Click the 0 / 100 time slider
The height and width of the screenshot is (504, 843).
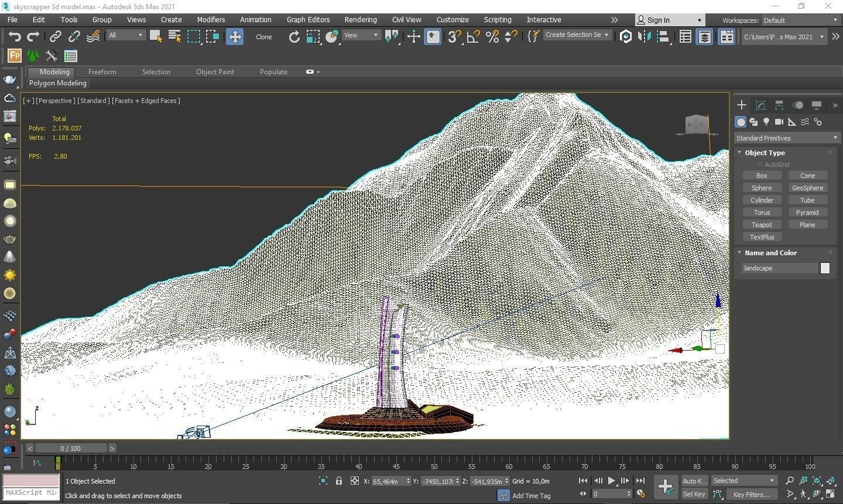pos(71,448)
